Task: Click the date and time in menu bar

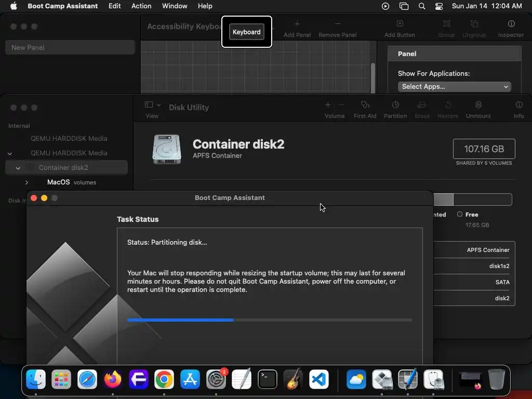Action: (486, 6)
